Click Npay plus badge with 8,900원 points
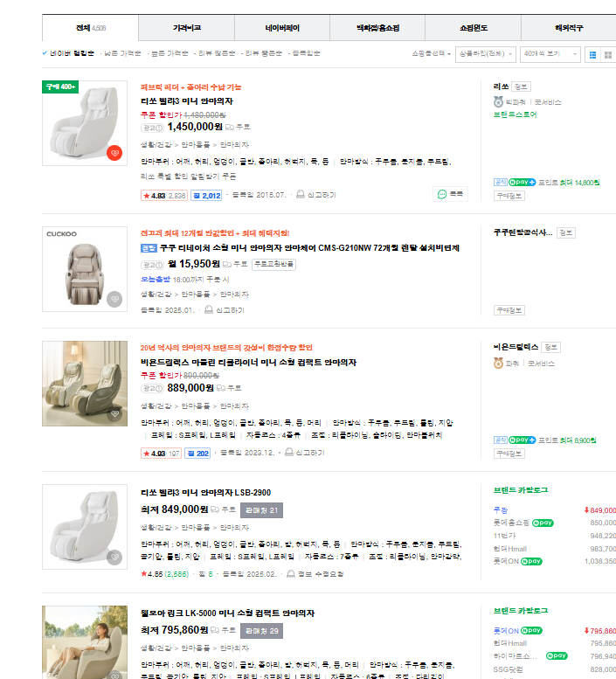 click(522, 440)
